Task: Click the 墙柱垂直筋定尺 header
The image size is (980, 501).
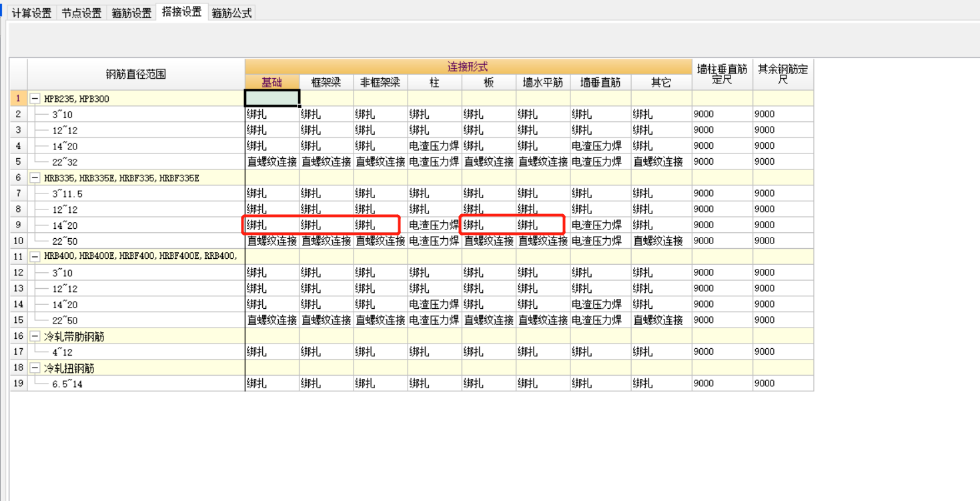Action: 722,74
